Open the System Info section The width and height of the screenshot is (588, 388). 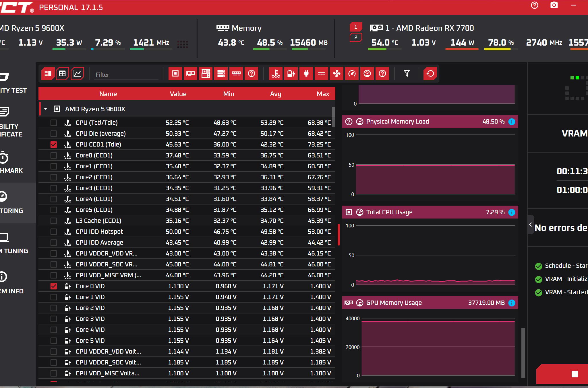pyautogui.click(x=11, y=283)
